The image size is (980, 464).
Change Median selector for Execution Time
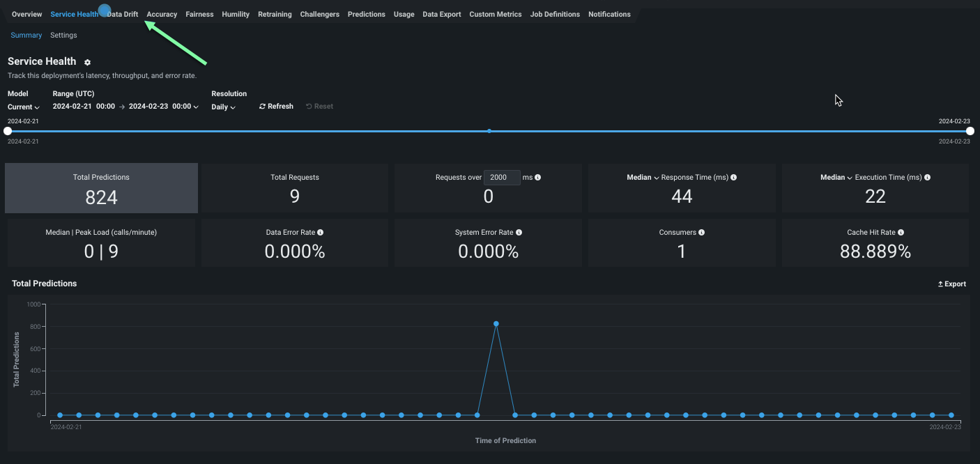coord(836,178)
